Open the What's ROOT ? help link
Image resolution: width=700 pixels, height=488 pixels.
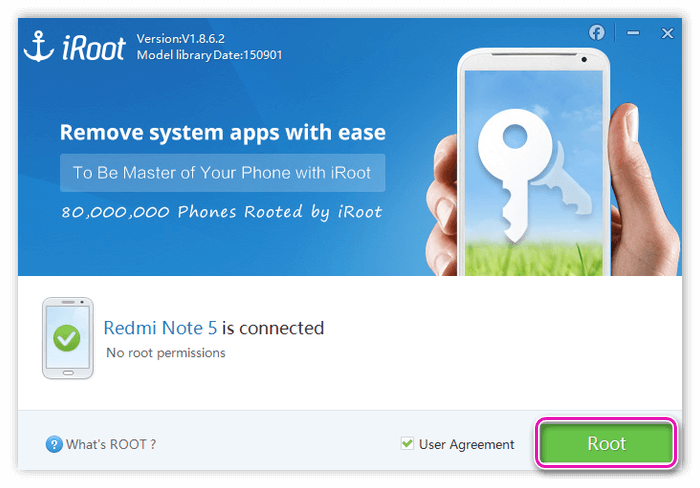pos(111,444)
